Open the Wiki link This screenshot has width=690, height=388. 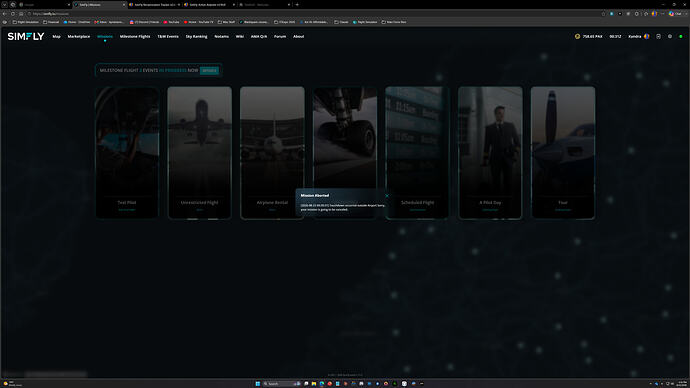[x=240, y=37]
